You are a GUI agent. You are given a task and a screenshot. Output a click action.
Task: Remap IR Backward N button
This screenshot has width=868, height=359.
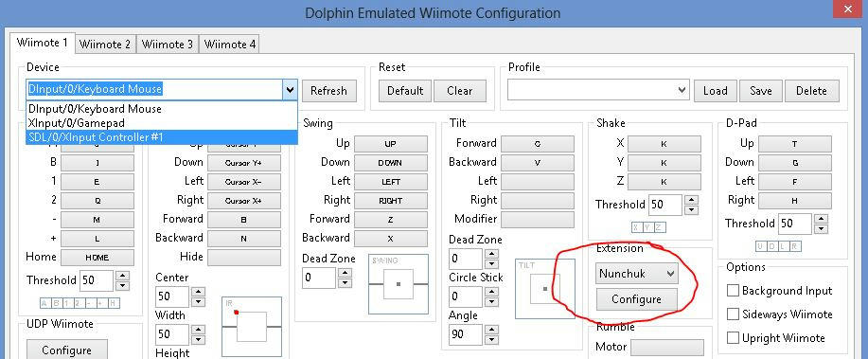click(x=244, y=238)
